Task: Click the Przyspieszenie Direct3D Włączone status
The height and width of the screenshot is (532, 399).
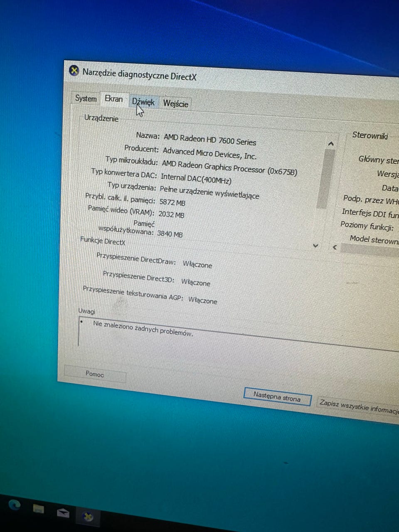Action: tap(196, 283)
